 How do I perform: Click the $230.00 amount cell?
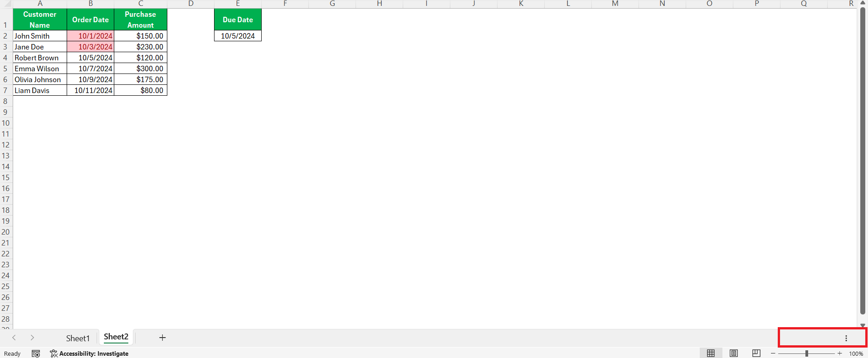click(141, 47)
